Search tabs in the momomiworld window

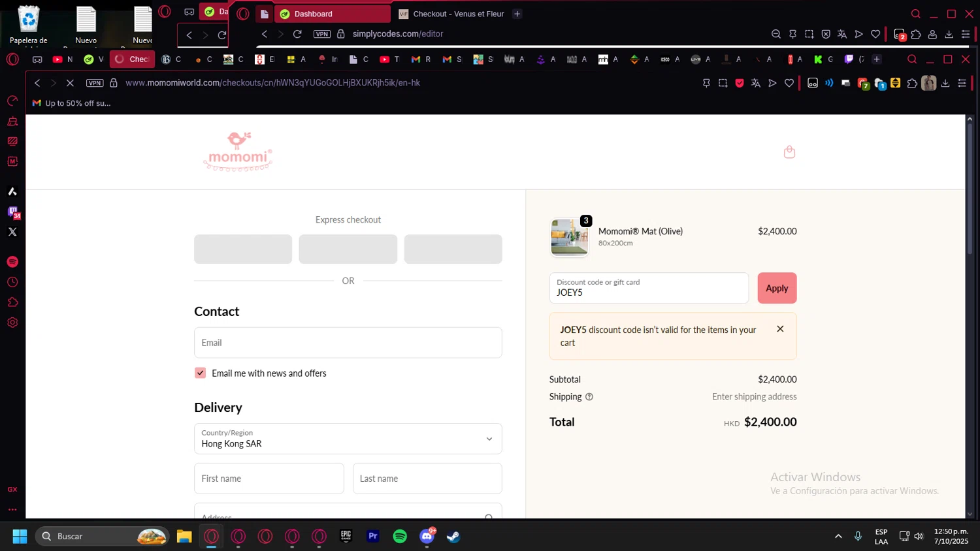[912, 59]
